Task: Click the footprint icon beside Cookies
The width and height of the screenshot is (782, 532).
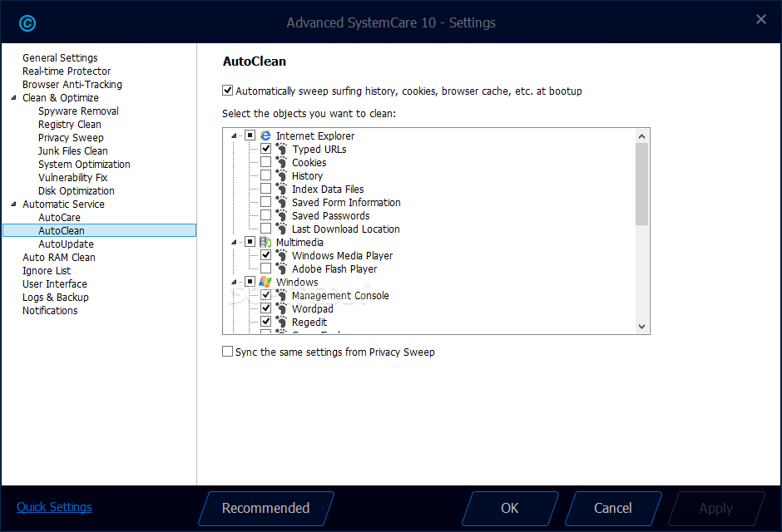Action: pos(282,162)
